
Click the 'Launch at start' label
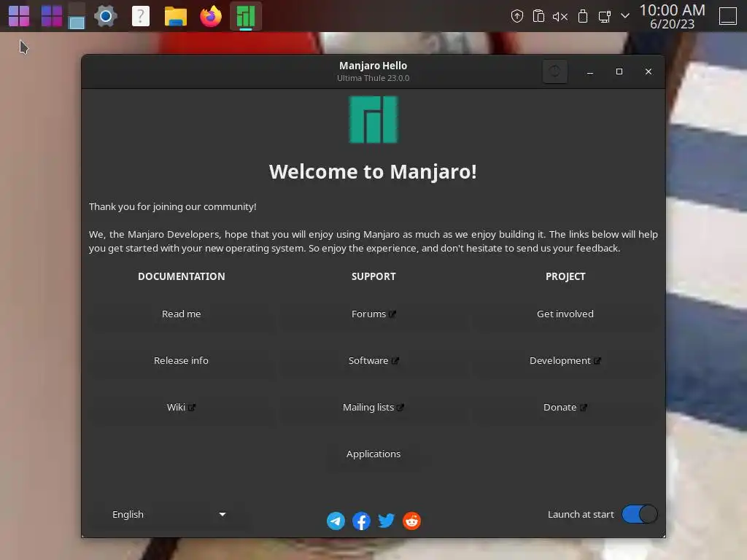click(581, 514)
